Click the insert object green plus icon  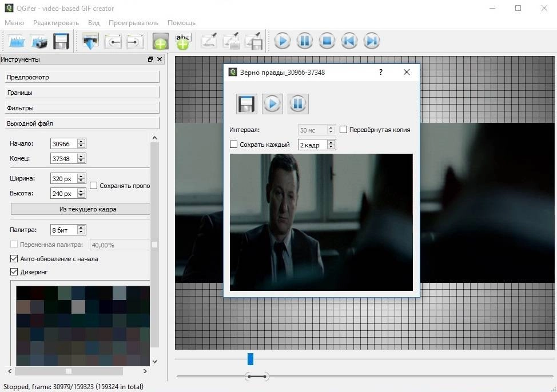coord(161,42)
